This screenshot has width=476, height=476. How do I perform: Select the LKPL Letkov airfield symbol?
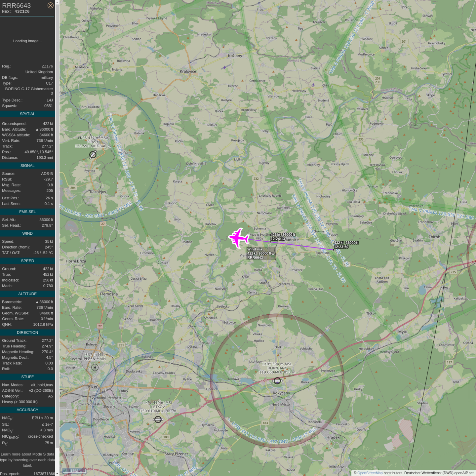[x=158, y=419]
